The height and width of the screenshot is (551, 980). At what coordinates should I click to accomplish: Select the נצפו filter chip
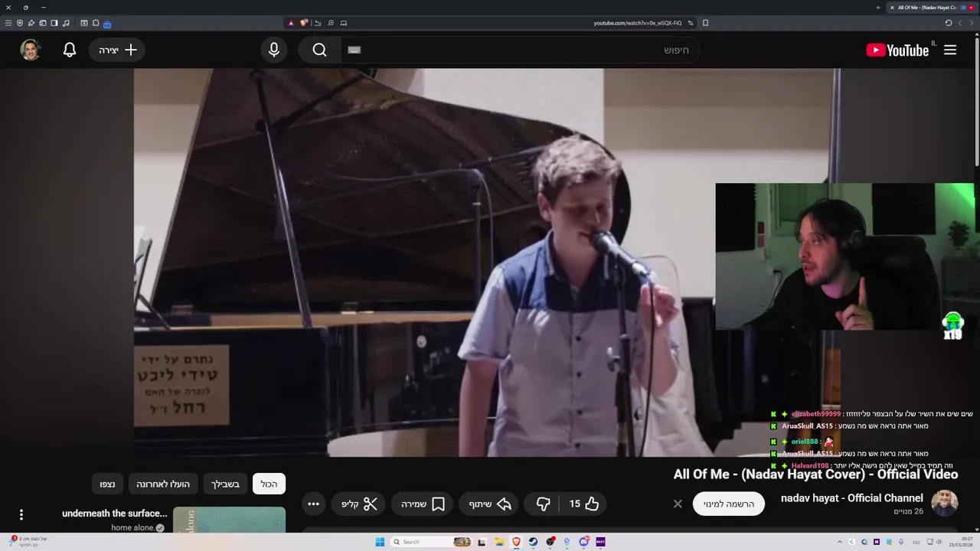tap(107, 484)
